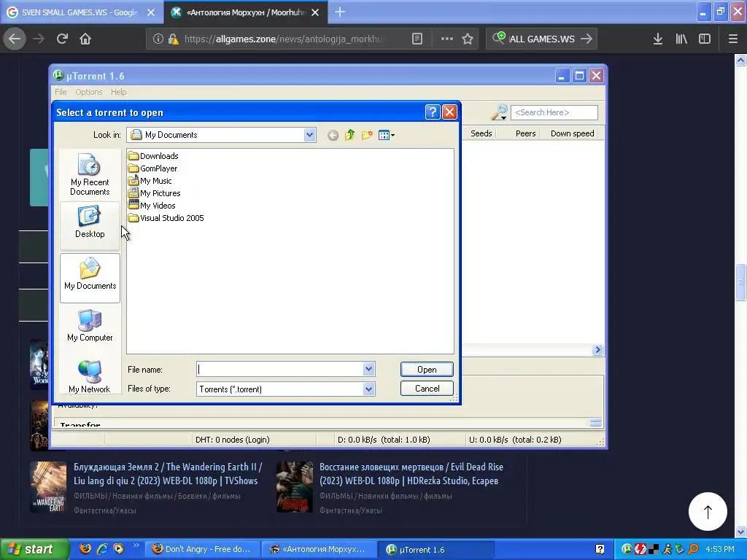Go to browser home page
This screenshot has height=560, width=747.
click(85, 39)
